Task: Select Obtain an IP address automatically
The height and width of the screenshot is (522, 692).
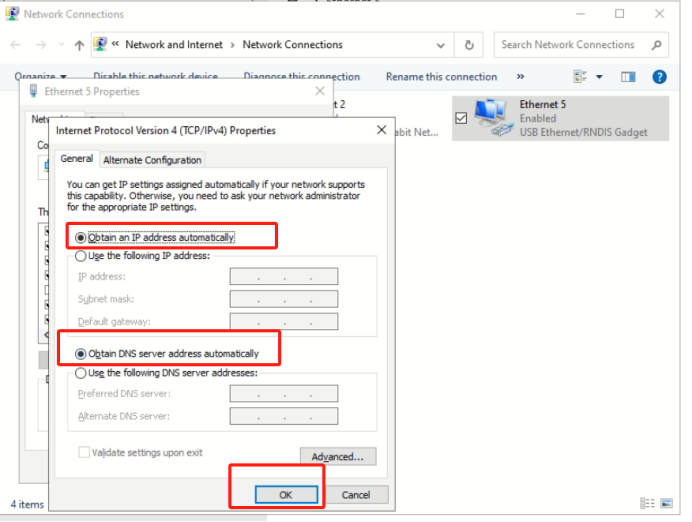Action: [x=80, y=238]
